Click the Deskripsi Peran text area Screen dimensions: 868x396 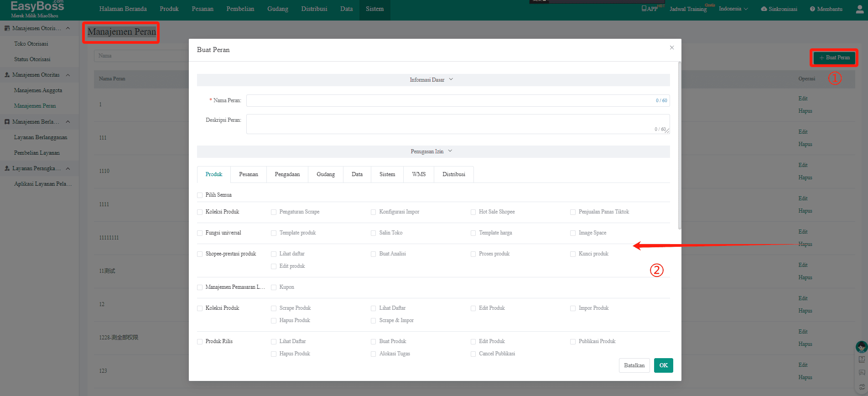click(x=458, y=124)
